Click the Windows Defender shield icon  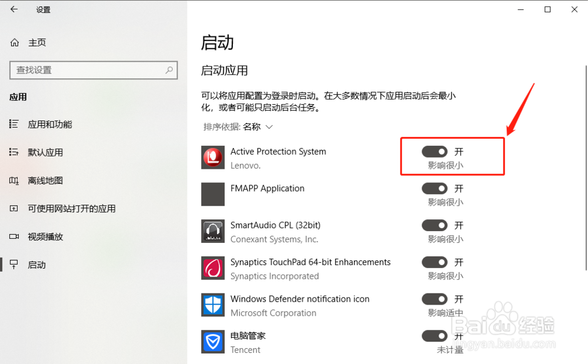212,305
